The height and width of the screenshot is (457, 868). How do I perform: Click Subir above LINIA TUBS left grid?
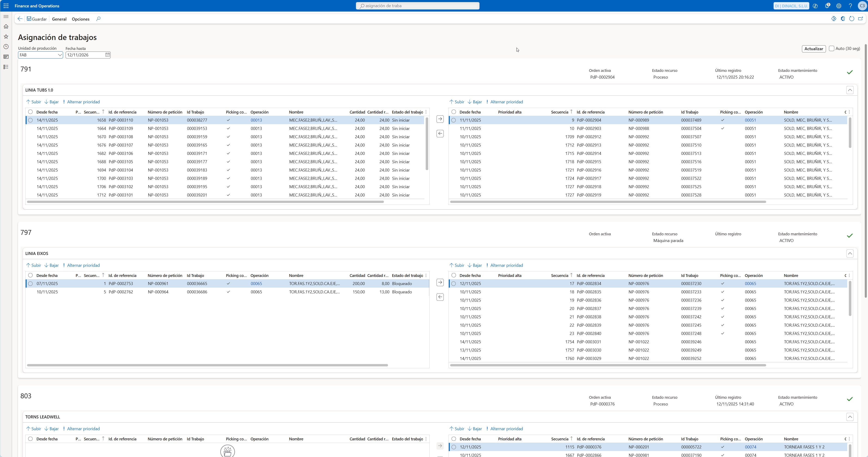point(34,102)
